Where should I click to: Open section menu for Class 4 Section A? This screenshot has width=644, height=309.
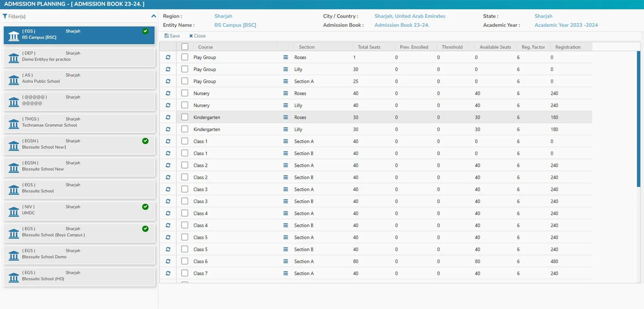285,213
